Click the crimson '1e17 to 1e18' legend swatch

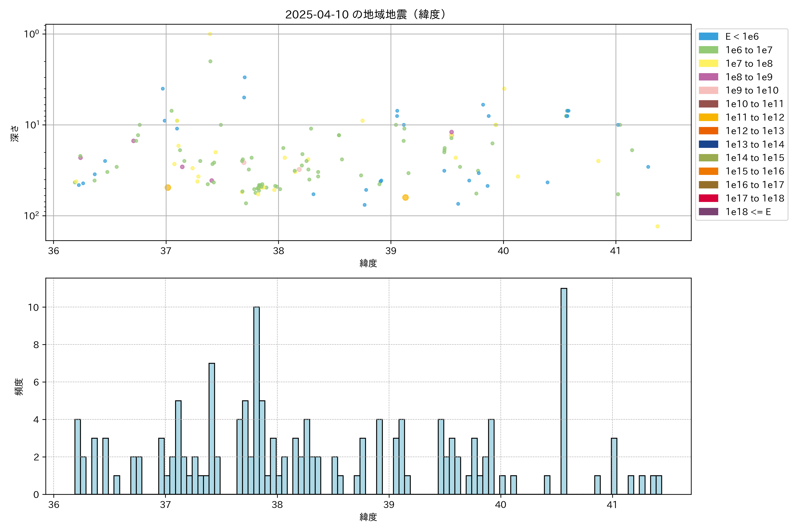coord(708,198)
